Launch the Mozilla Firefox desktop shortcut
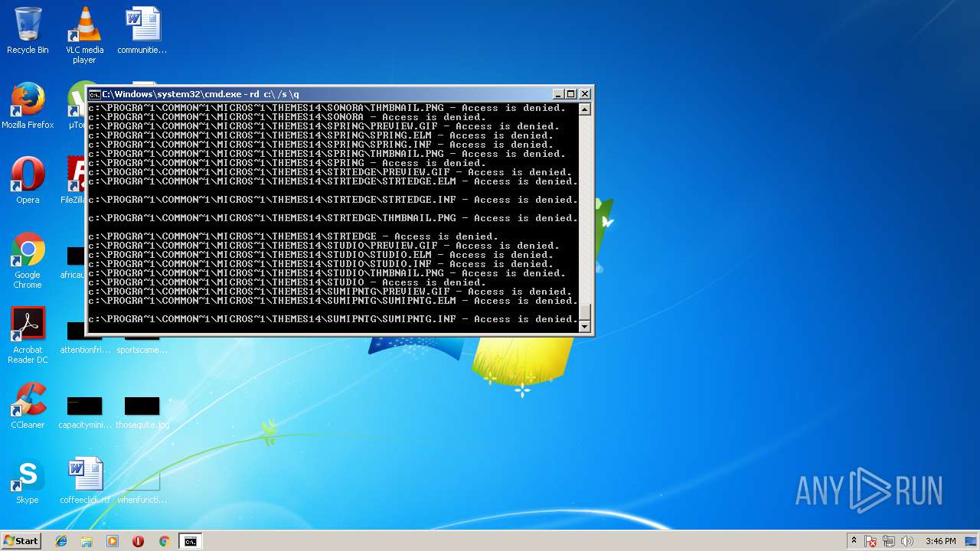The width and height of the screenshot is (980, 551). pyautogui.click(x=28, y=106)
